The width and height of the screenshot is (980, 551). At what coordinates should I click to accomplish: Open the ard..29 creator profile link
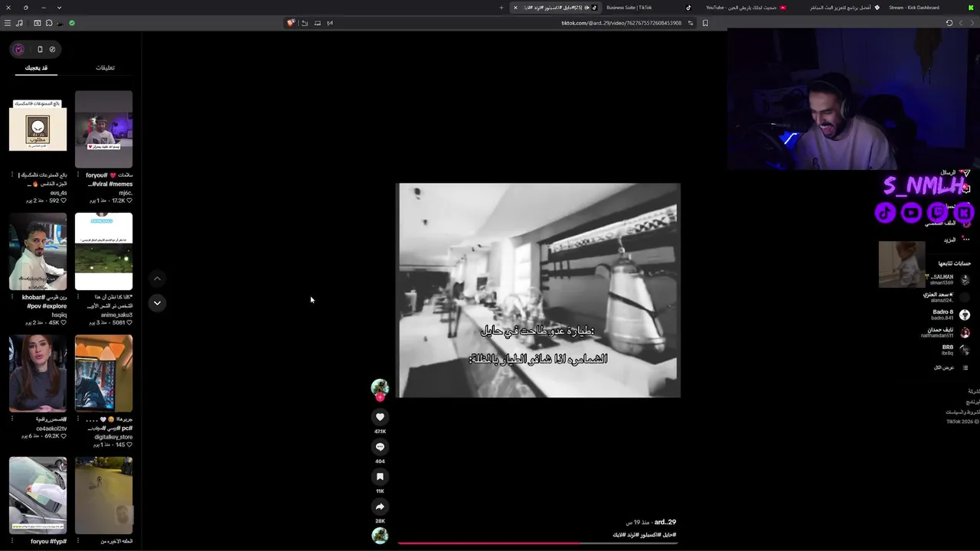665,522
